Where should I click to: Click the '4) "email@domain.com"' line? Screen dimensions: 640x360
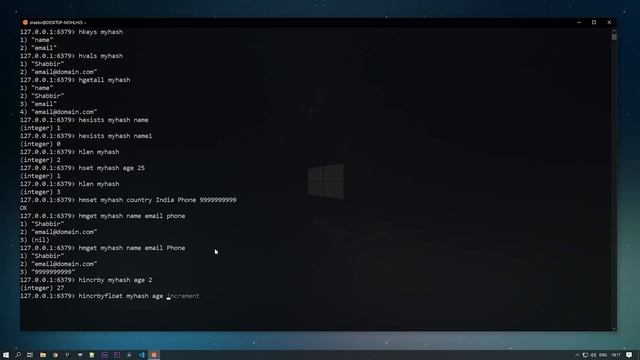pos(58,112)
